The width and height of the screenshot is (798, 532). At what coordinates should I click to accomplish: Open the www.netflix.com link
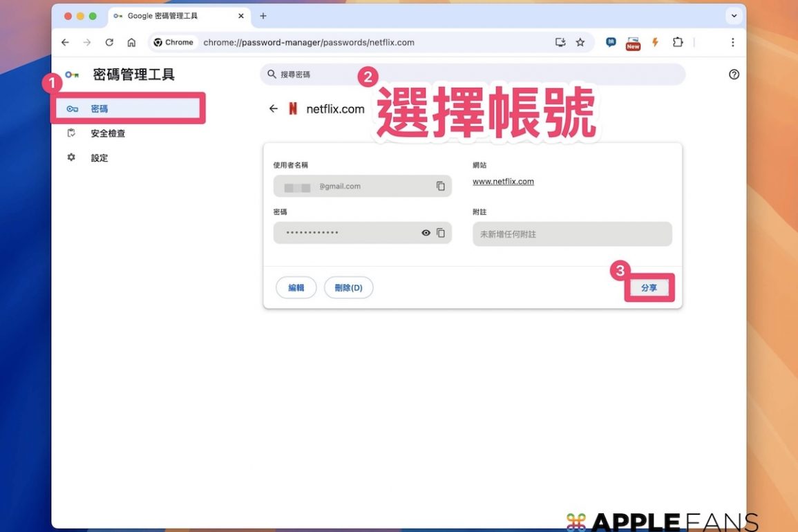503,182
